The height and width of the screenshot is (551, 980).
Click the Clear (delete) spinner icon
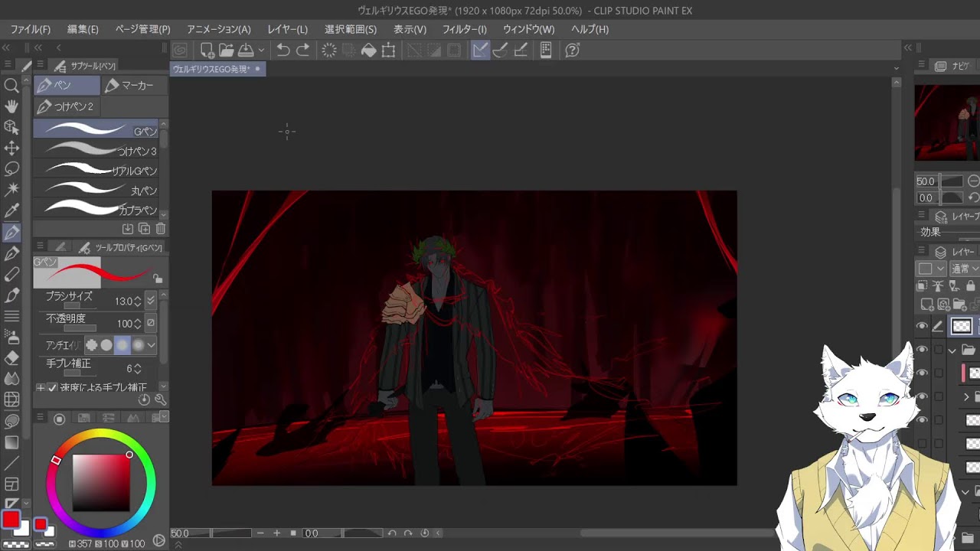[329, 51]
